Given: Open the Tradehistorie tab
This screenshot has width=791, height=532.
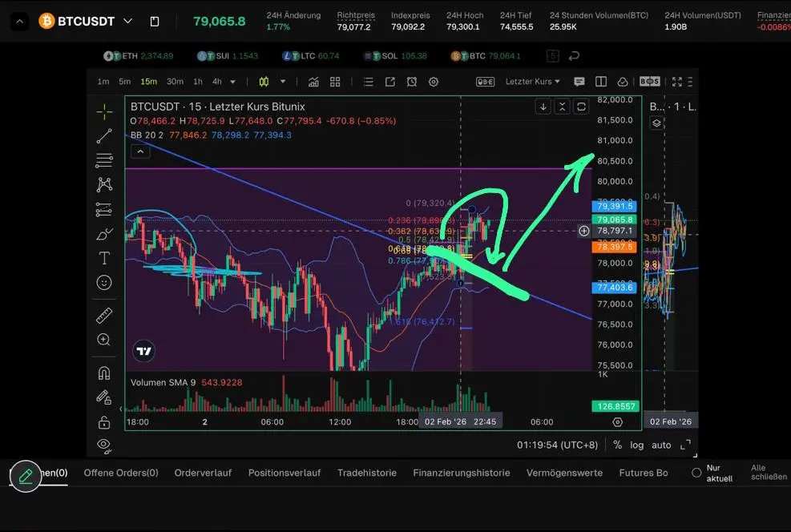Looking at the screenshot, I should pos(367,473).
